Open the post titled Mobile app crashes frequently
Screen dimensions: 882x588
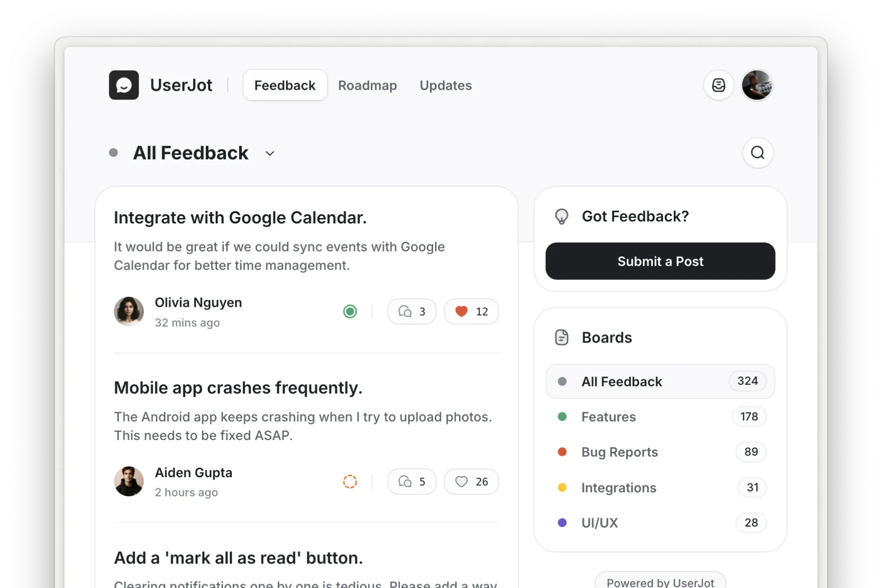click(x=238, y=388)
